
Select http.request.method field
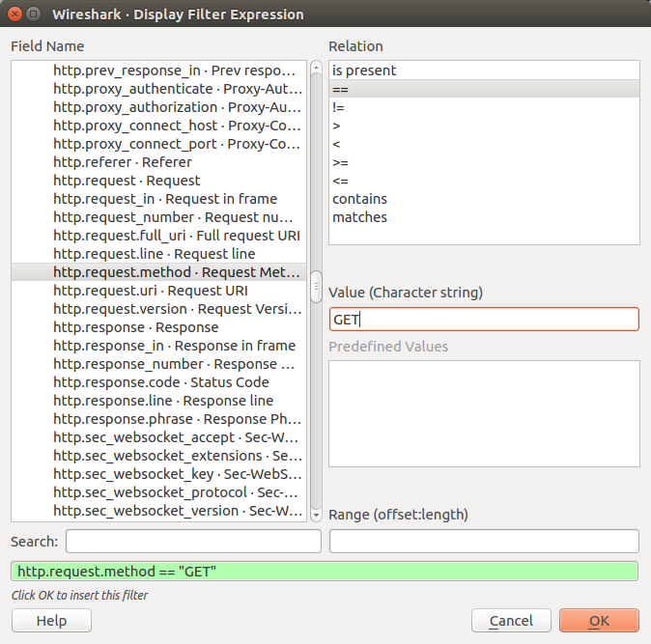[x=159, y=272]
